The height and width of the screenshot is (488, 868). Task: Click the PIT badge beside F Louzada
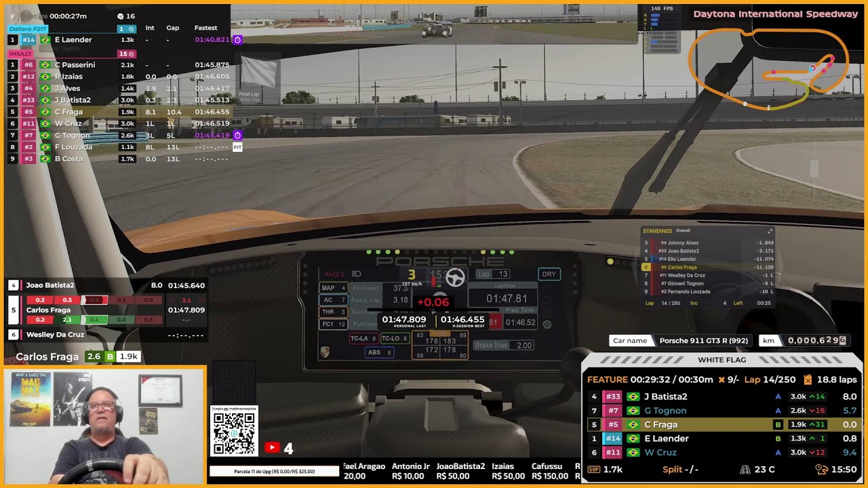click(x=237, y=147)
